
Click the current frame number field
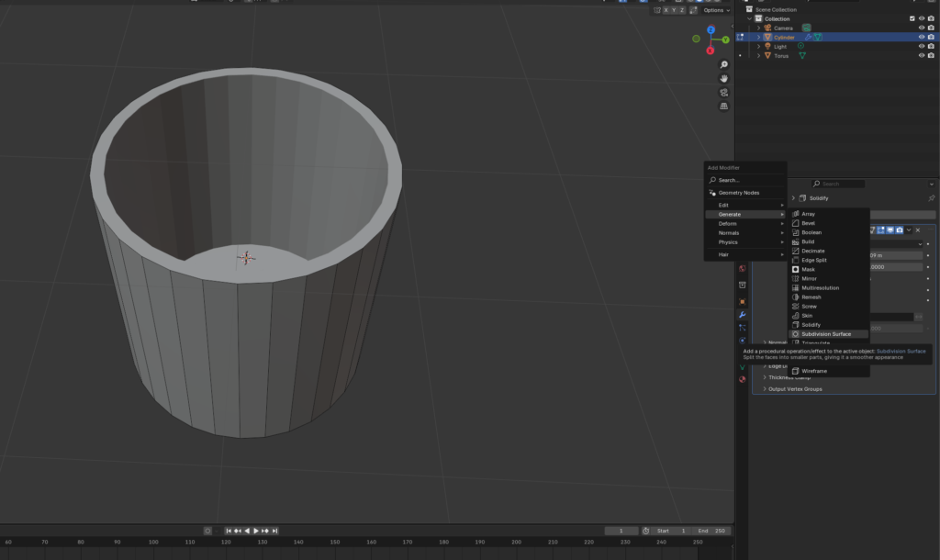click(621, 531)
